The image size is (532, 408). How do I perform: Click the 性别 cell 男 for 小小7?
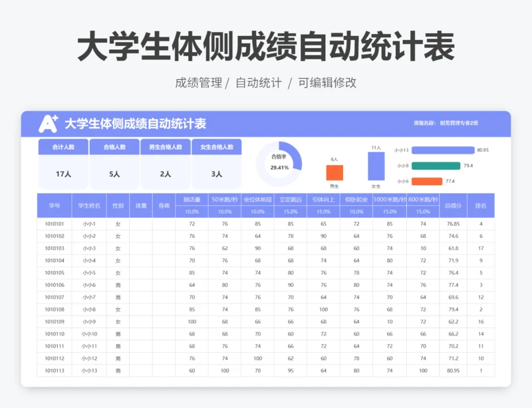118,298
